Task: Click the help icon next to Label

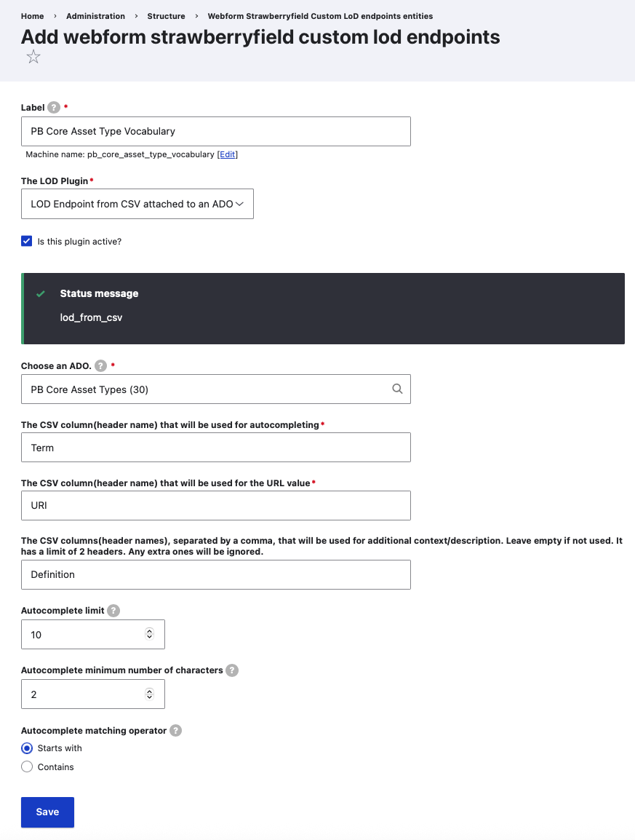Action: tap(54, 107)
